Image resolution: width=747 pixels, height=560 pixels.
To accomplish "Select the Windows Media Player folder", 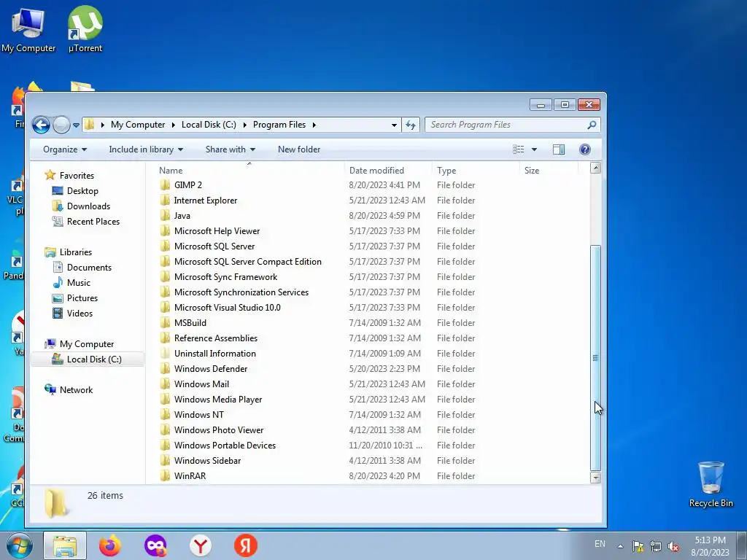I will (x=217, y=400).
